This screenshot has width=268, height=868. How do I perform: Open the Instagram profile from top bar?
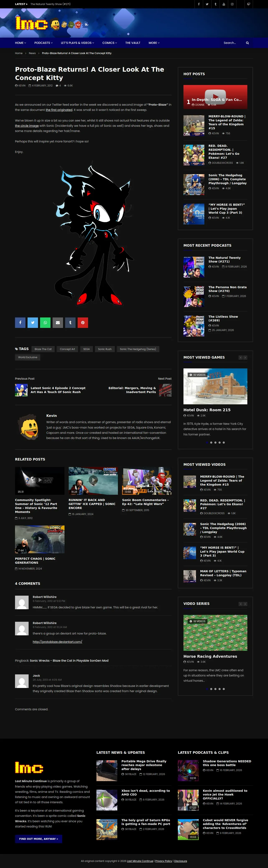pyautogui.click(x=232, y=4)
